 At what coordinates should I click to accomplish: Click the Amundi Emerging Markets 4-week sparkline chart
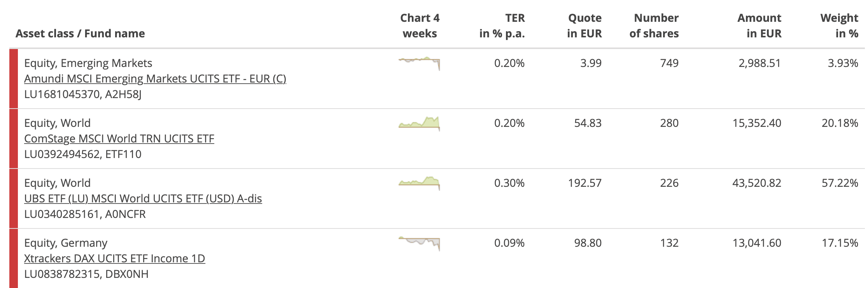tap(419, 63)
